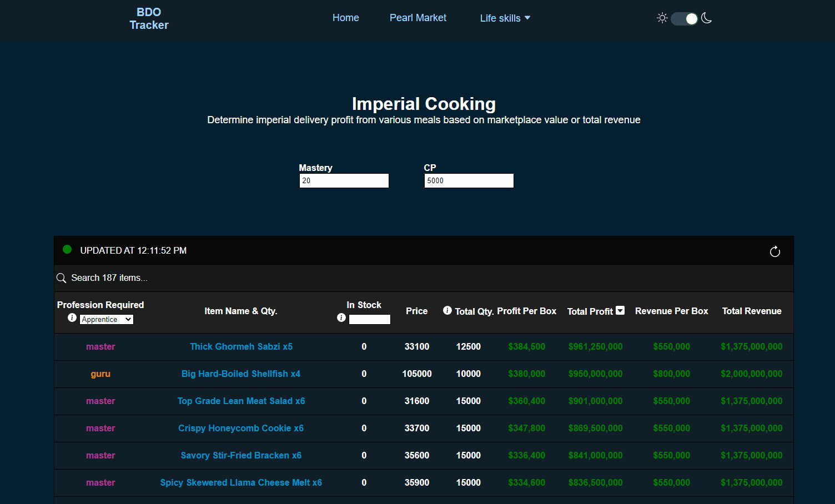Open Savory Stir-Fried Bracken x6 link
Viewport: 835px width, 504px height.
coord(241,455)
